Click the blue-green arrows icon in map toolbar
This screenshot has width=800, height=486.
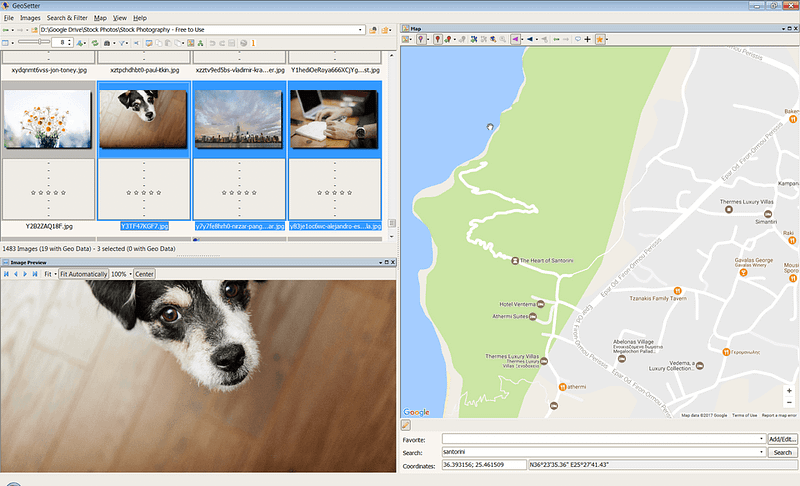(x=474, y=39)
